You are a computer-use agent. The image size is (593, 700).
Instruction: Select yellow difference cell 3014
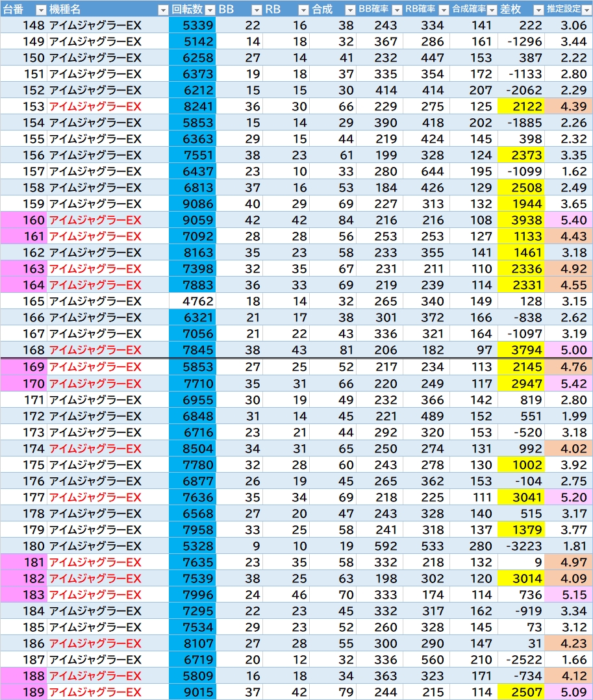coord(521,579)
